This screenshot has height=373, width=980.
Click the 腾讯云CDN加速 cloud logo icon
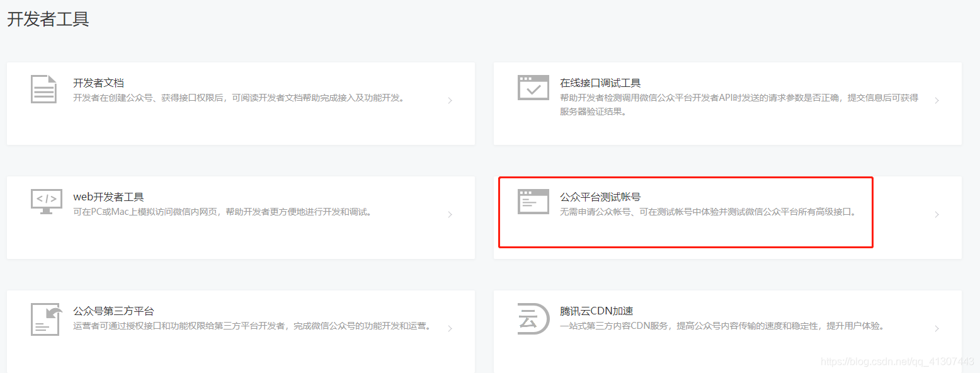533,318
